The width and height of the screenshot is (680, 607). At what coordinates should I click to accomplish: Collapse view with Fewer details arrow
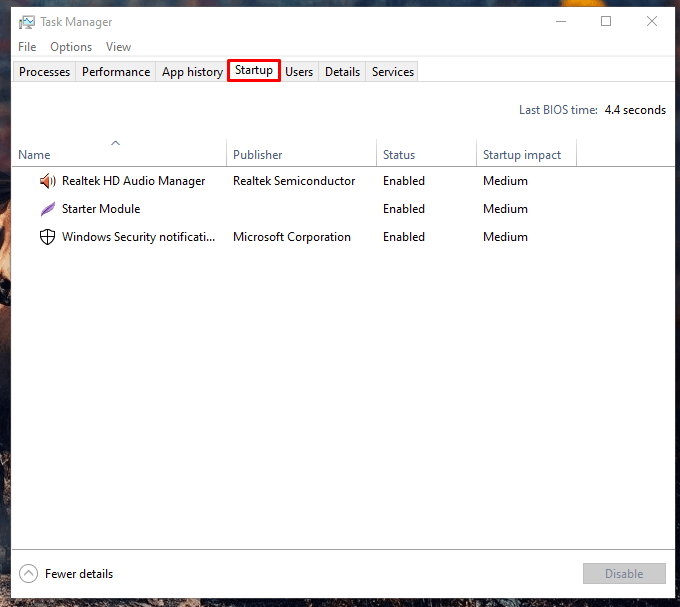click(28, 574)
